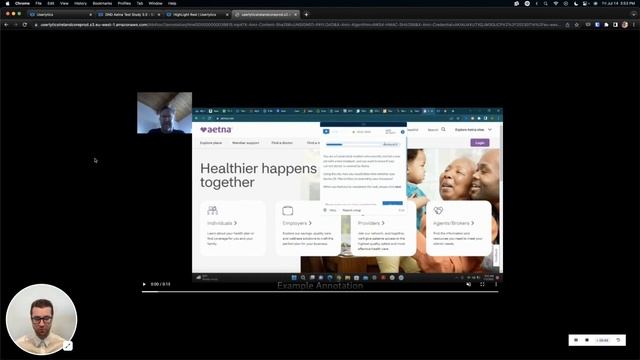Open a new browser tab

pyautogui.click(x=307, y=14)
